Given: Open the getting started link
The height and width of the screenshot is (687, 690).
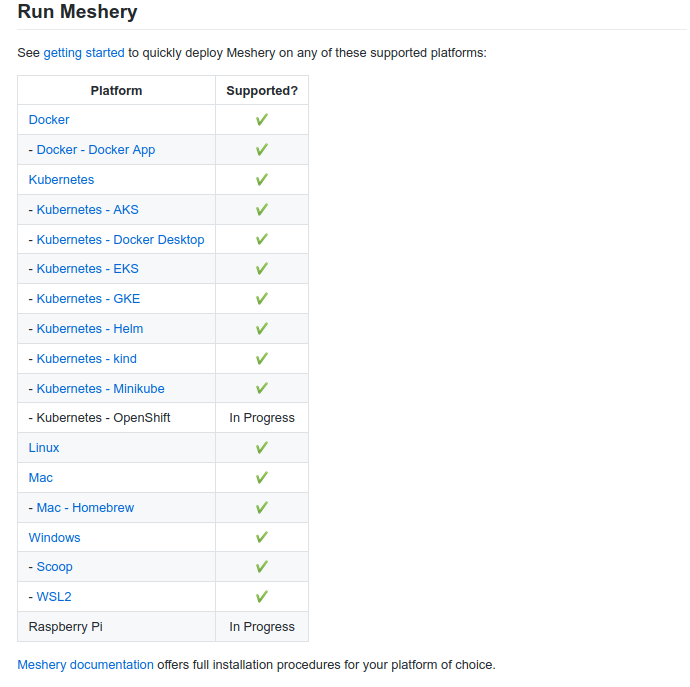Looking at the screenshot, I should pos(84,53).
